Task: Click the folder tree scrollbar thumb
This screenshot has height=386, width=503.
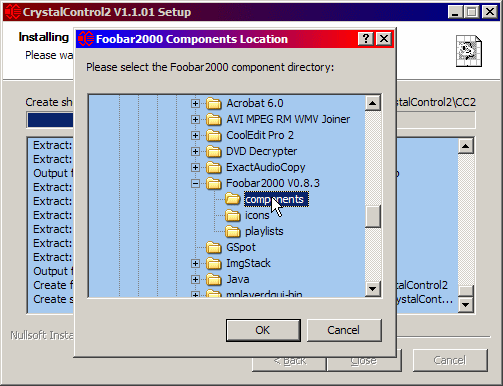Action: point(373,216)
